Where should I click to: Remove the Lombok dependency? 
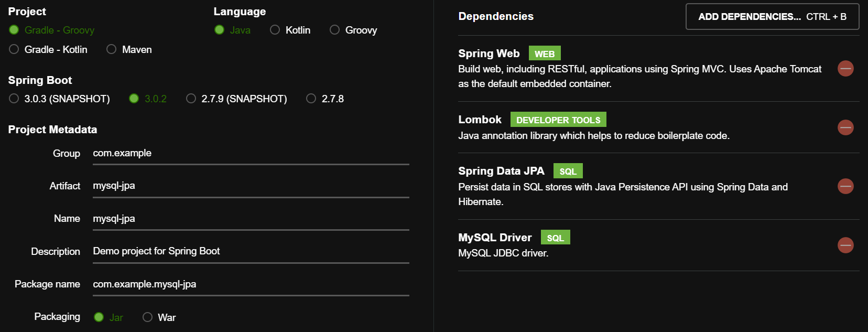point(845,127)
